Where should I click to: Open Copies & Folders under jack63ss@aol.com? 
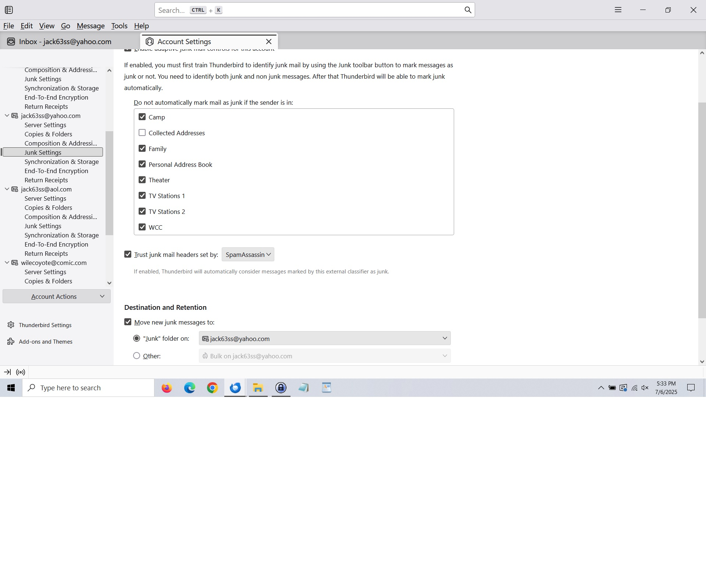tap(48, 208)
